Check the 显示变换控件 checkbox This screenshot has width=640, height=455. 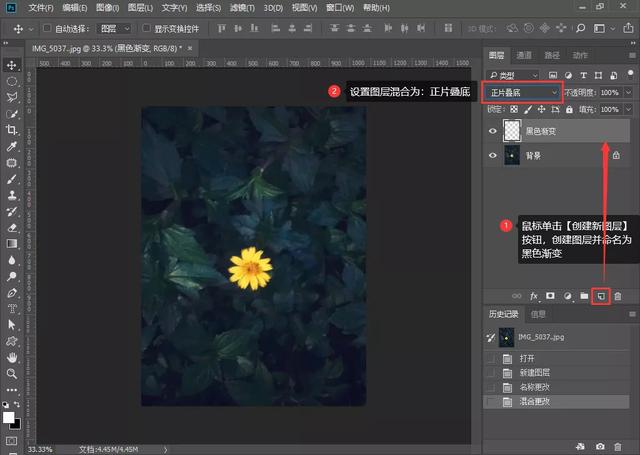[x=147, y=29]
